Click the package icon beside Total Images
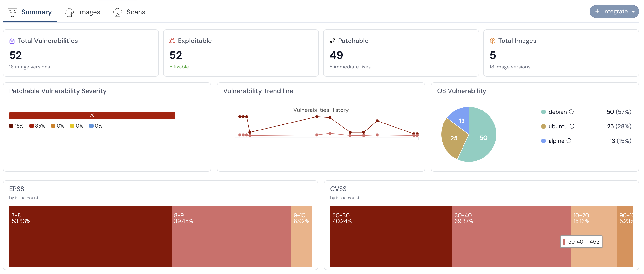Viewport: 644px width, 274px height. (x=492, y=41)
